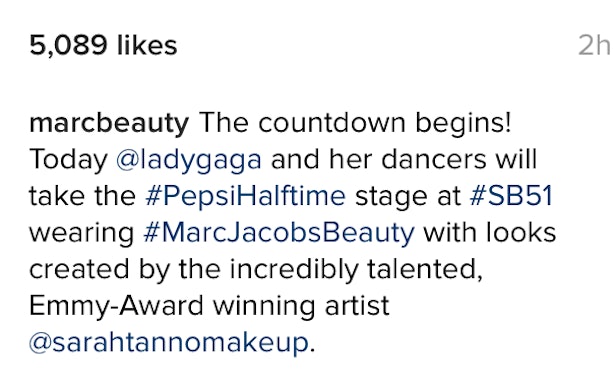Click the words "with looks" in the caption
This screenshot has width=614, height=380.
490,232
